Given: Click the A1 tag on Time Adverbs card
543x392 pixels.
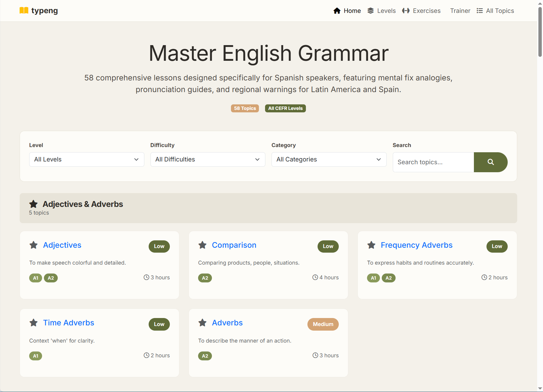Looking at the screenshot, I should tap(36, 356).
